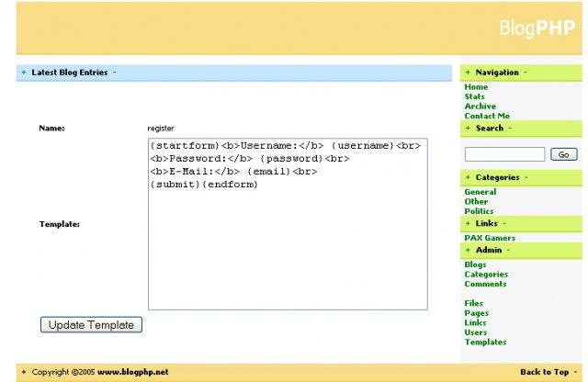Image resolution: width=588 pixels, height=382 pixels.
Task: Click the Back to Top link
Action: click(545, 372)
